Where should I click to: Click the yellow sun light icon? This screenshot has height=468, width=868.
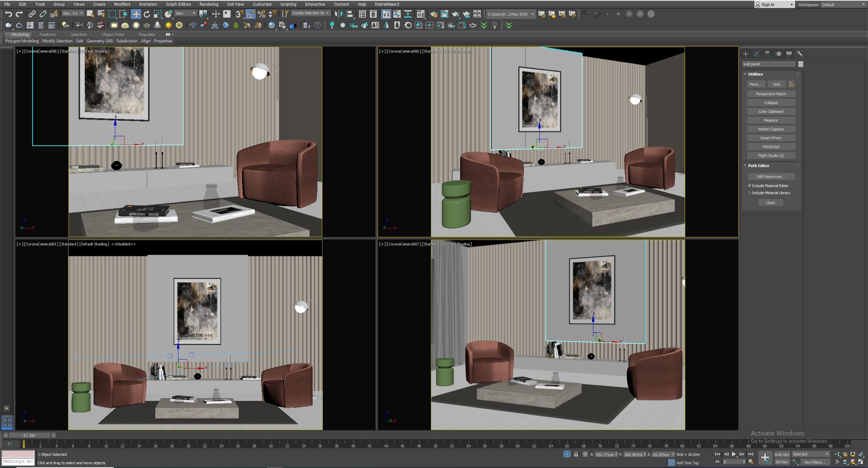click(168, 25)
